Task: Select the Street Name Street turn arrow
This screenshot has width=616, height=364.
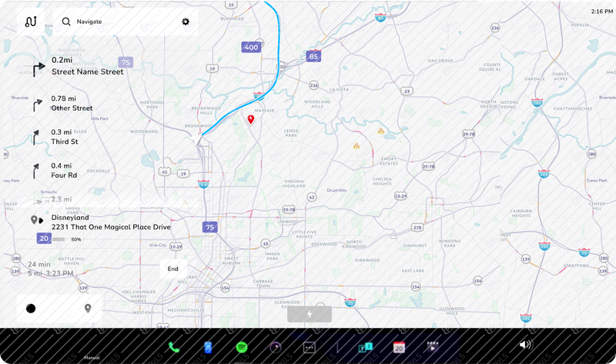Action: click(38, 69)
